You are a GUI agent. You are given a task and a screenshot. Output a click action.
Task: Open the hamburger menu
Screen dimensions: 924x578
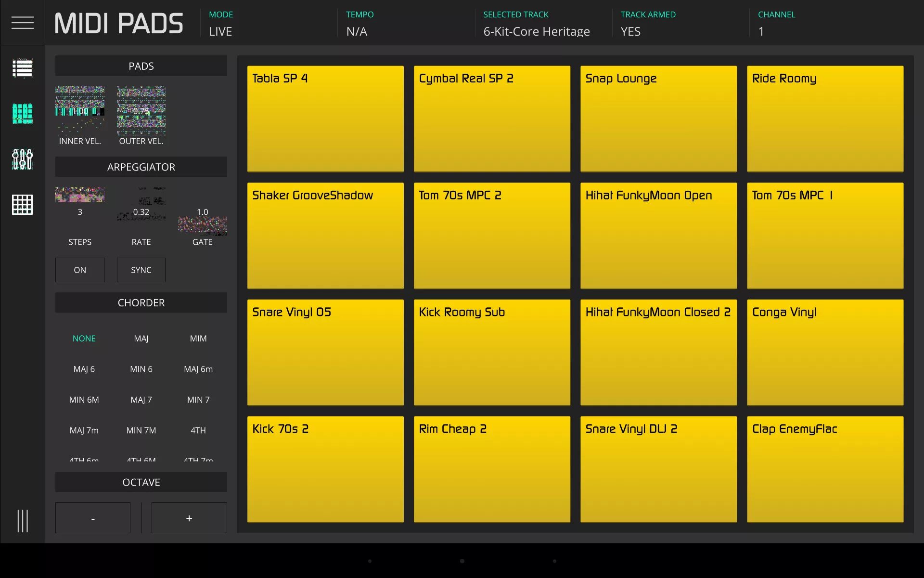[23, 23]
